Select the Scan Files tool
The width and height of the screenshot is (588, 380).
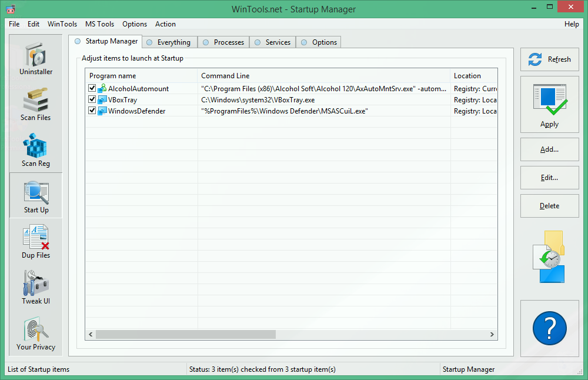point(35,104)
